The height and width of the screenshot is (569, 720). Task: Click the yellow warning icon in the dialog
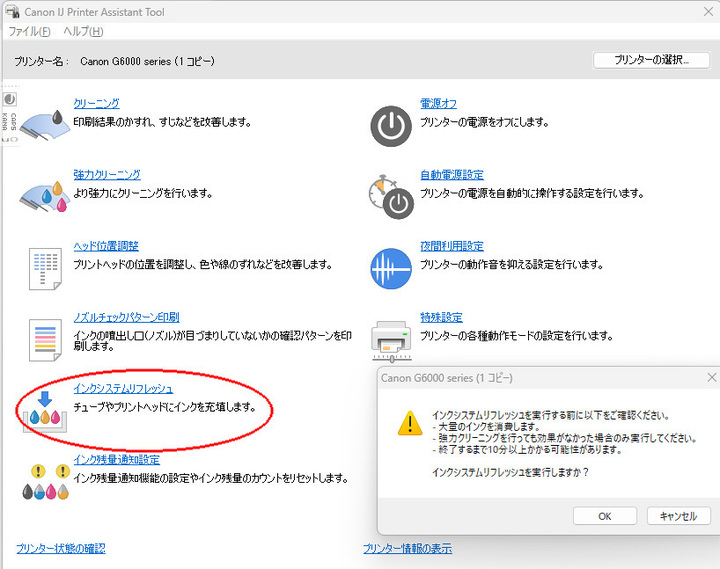click(410, 423)
